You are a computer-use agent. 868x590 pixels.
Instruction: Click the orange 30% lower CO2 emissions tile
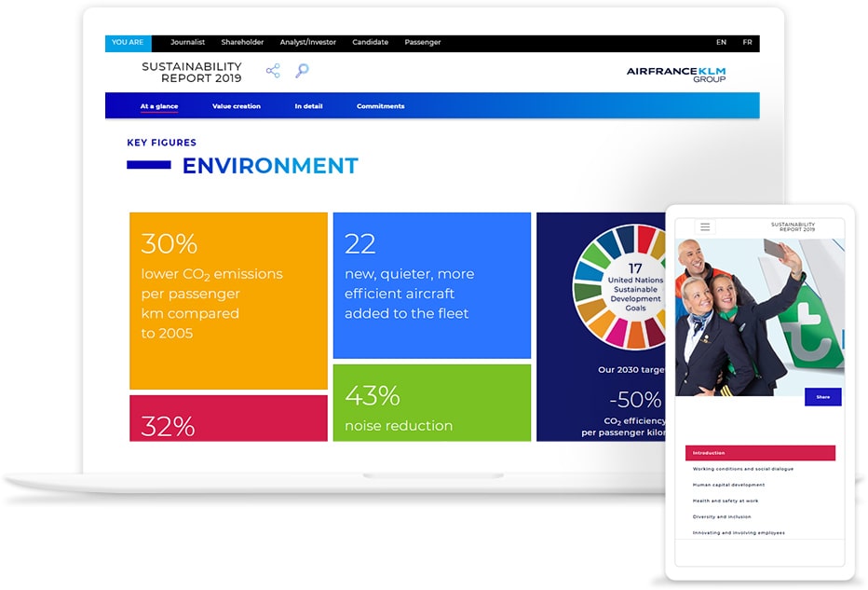(228, 300)
